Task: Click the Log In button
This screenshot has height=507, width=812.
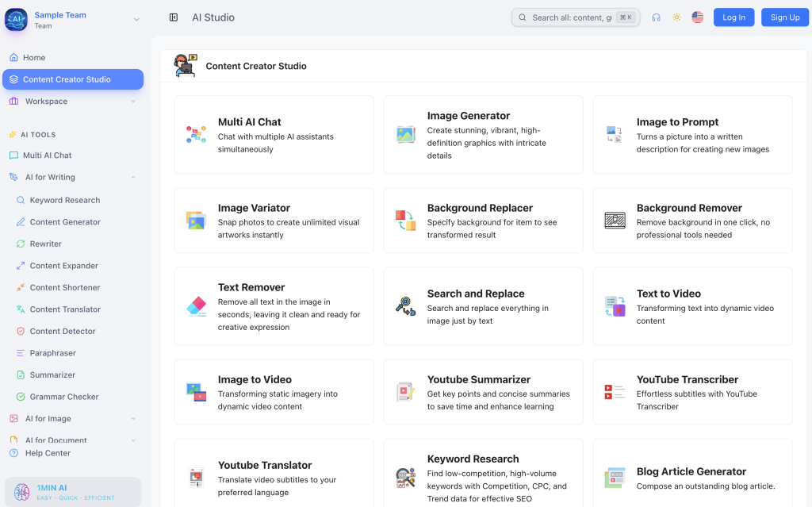Action: click(x=733, y=17)
